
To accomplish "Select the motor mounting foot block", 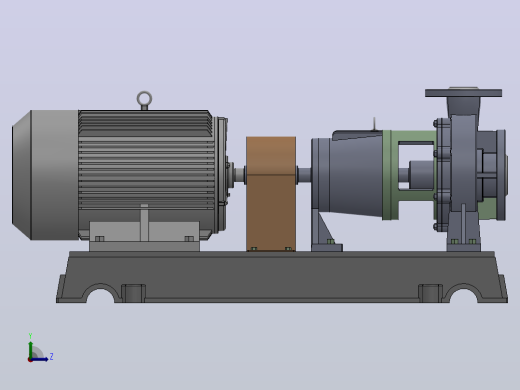I will [144, 236].
